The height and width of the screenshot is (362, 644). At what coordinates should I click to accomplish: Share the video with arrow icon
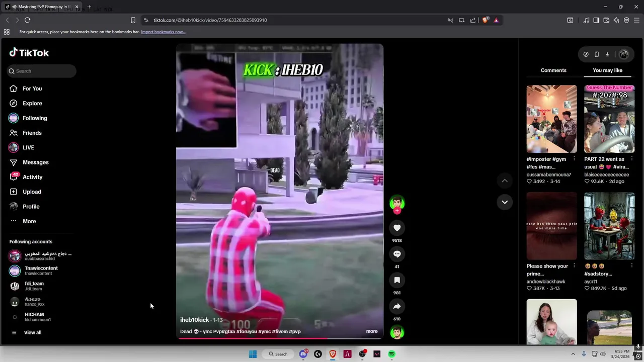click(397, 306)
